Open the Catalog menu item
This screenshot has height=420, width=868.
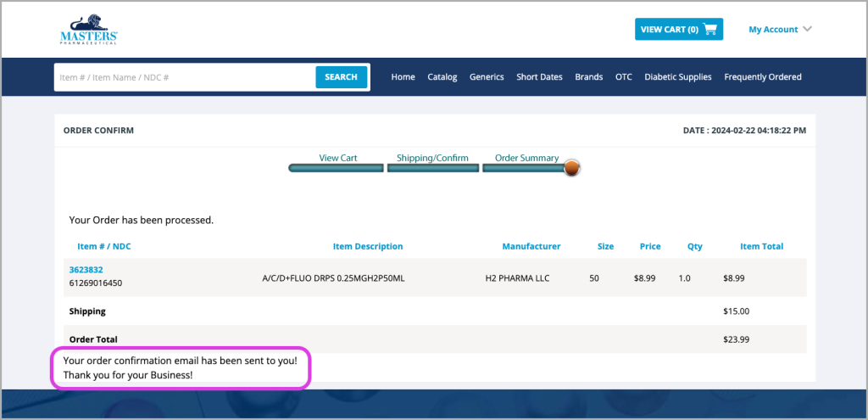pos(442,77)
